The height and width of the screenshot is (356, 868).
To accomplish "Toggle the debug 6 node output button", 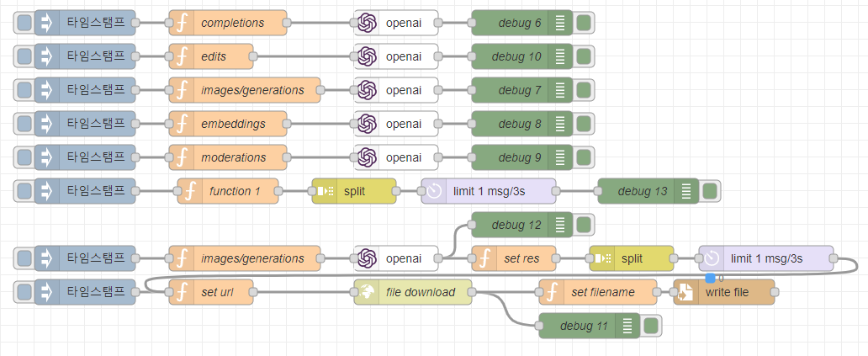I will click(585, 23).
